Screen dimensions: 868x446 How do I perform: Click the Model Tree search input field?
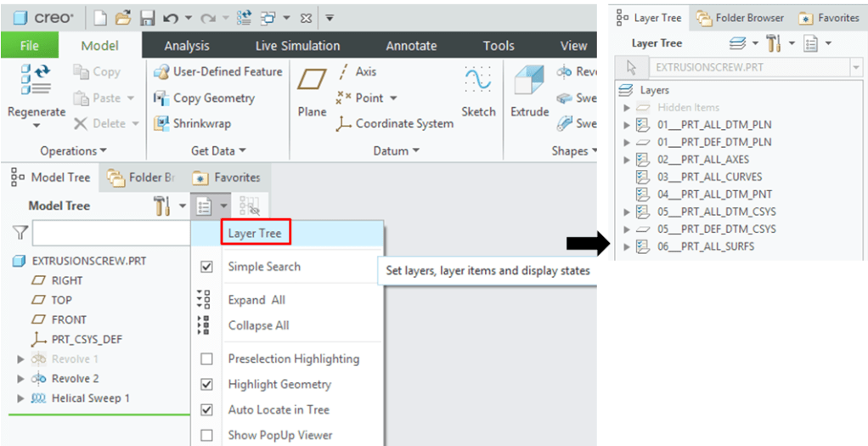point(110,233)
